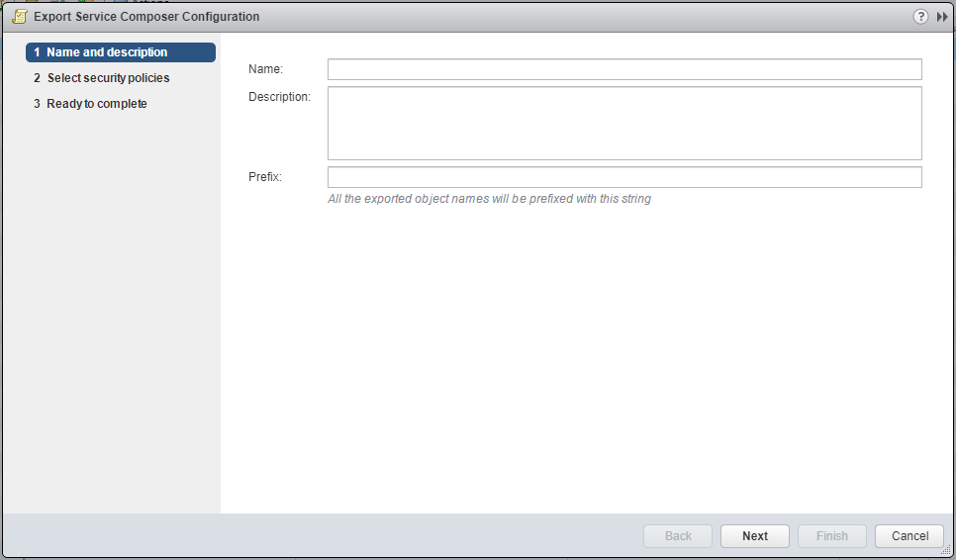Image resolution: width=956 pixels, height=560 pixels.
Task: Click the Cancel button
Action: (x=908, y=536)
